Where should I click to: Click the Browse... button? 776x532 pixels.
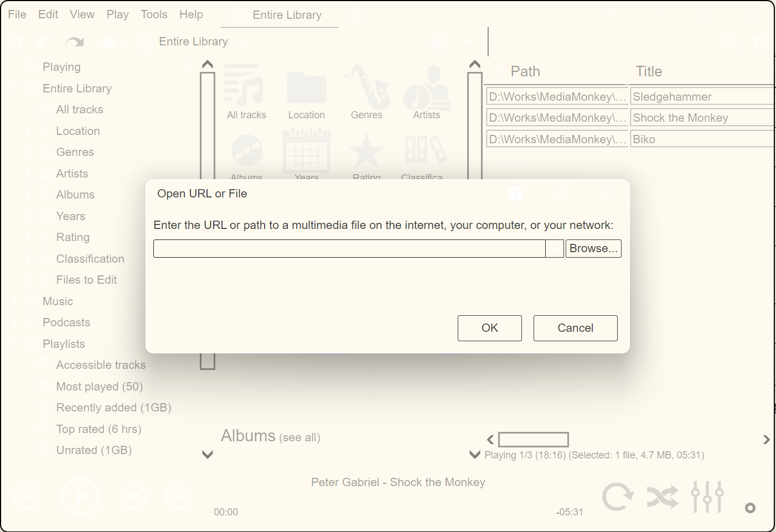[593, 249]
